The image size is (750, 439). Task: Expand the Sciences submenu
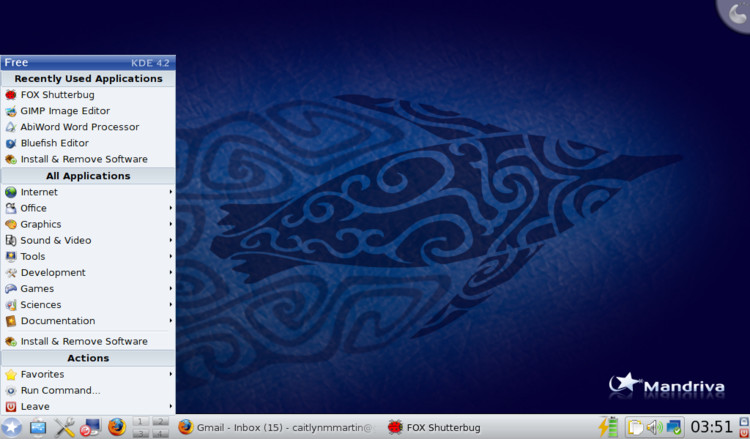click(x=88, y=305)
